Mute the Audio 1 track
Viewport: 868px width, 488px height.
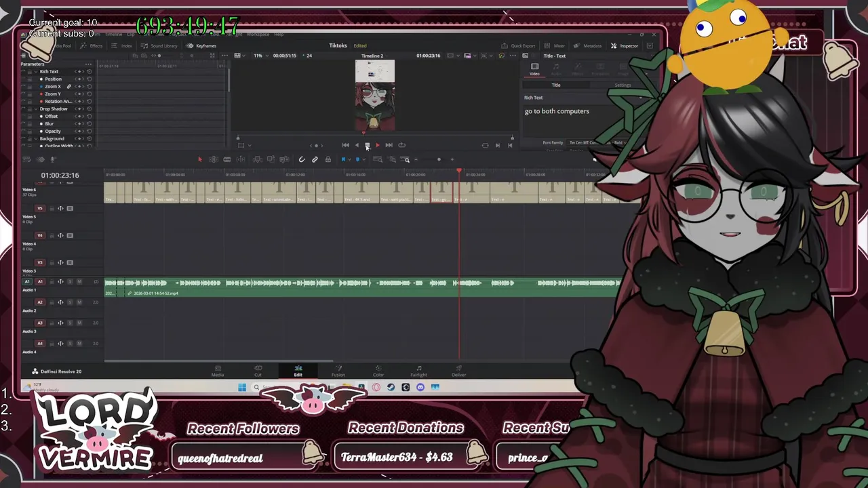(79, 281)
